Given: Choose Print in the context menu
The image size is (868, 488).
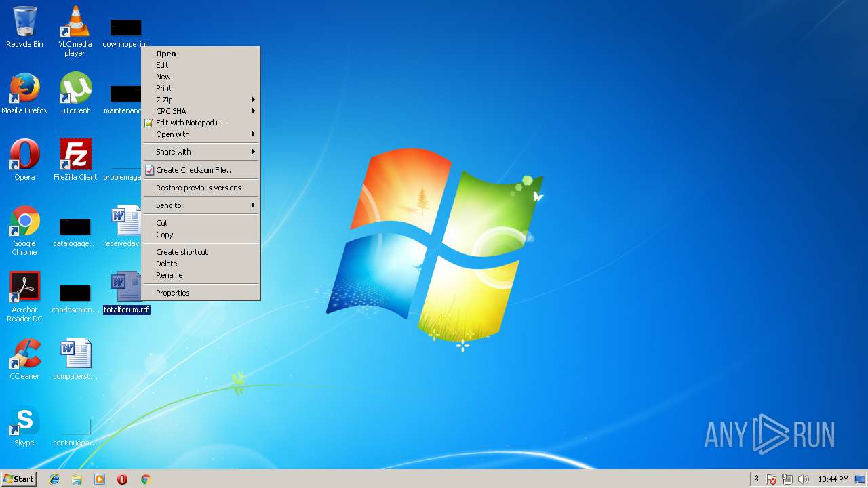Looking at the screenshot, I should click(201, 88).
